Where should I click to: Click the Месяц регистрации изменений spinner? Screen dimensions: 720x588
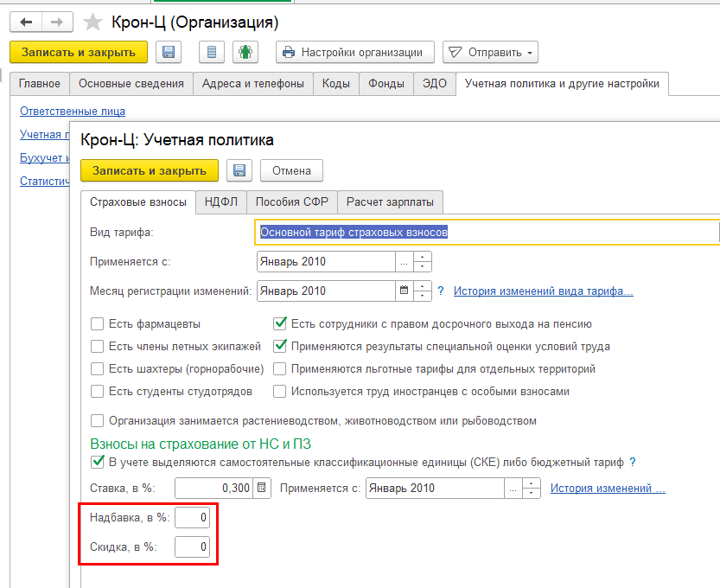click(x=423, y=291)
